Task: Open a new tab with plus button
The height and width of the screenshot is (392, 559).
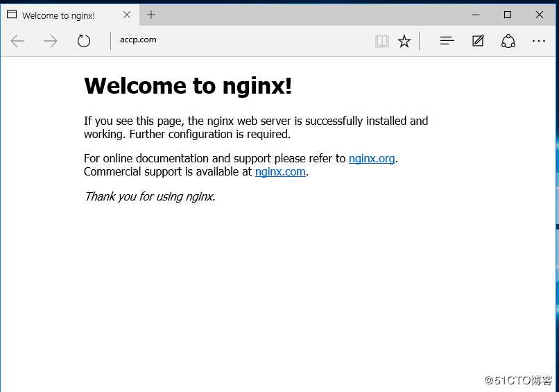Action: pos(151,15)
